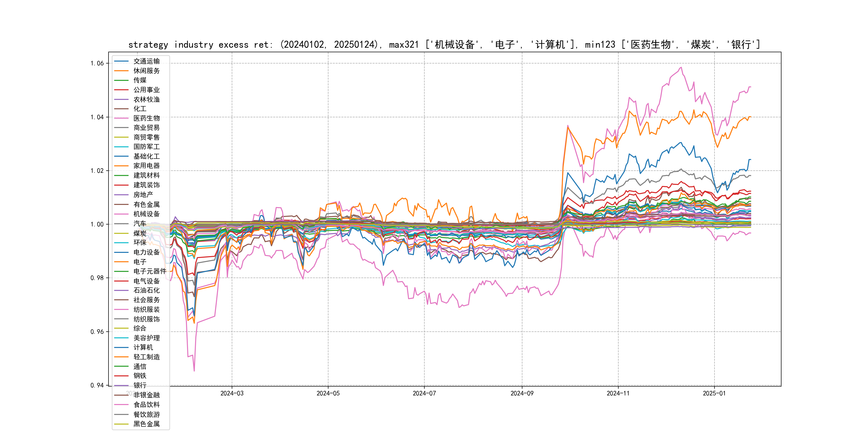This screenshot has height=434, width=868.
Task: Click the 家用电器 legend label
Action: pos(147,166)
